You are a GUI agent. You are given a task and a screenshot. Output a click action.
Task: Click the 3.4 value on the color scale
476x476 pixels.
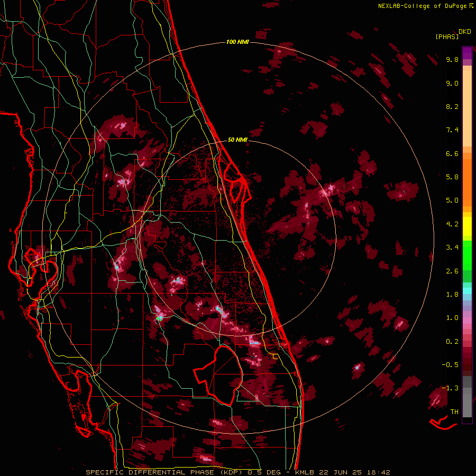click(x=452, y=248)
